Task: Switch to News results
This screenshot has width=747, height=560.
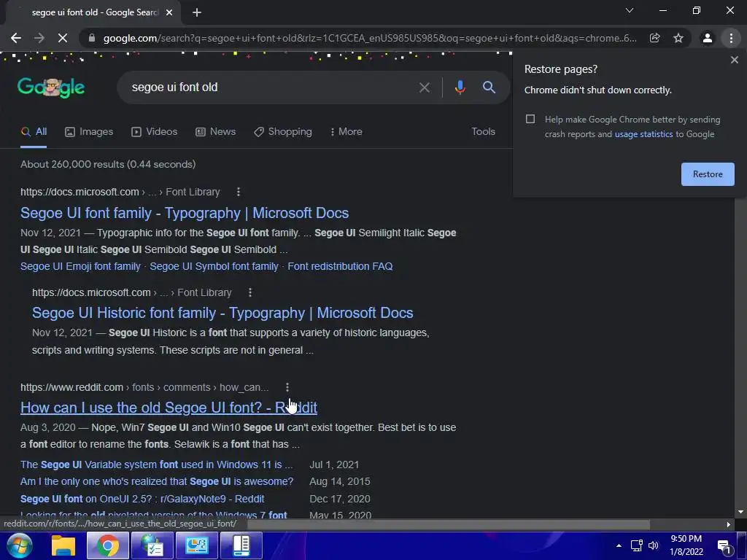Action: pyautogui.click(x=215, y=132)
